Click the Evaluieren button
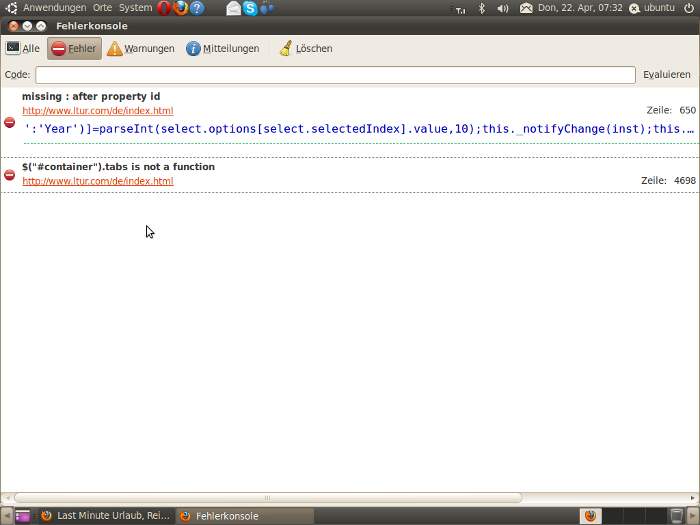This screenshot has height=525, width=700. point(667,75)
